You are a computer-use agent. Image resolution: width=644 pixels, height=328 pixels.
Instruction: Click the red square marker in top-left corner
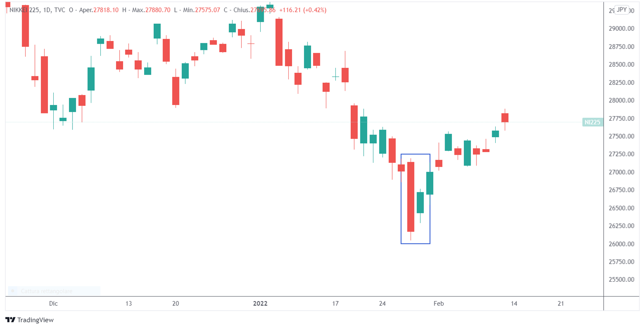click(8, 5)
